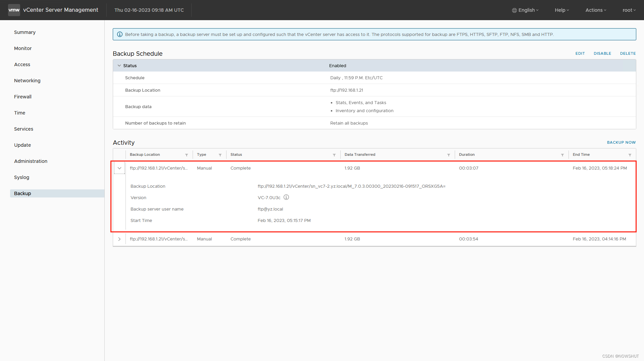Click DISABLE for the backup schedule

point(602,53)
